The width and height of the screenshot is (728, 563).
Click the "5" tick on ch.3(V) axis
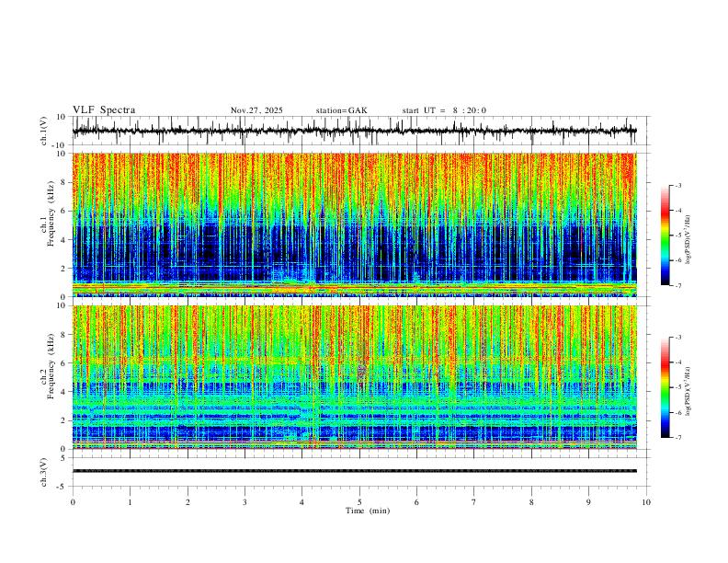coord(64,458)
